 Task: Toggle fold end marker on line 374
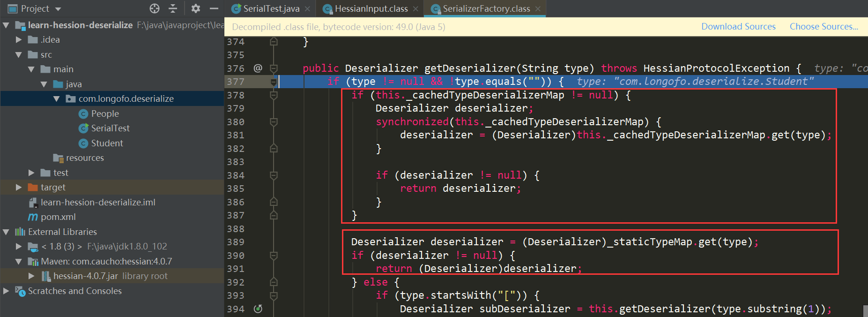(x=274, y=42)
